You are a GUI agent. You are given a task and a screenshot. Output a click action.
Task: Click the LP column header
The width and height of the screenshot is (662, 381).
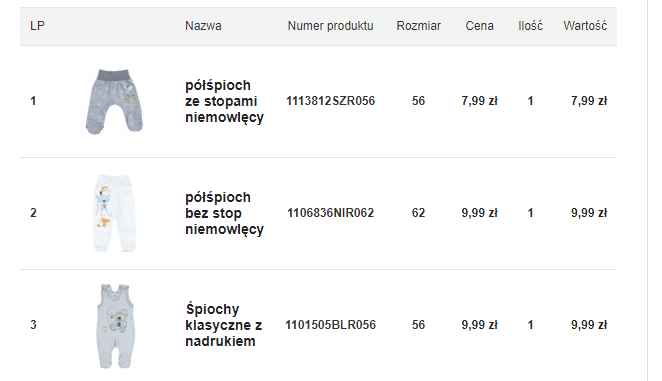coord(37,26)
